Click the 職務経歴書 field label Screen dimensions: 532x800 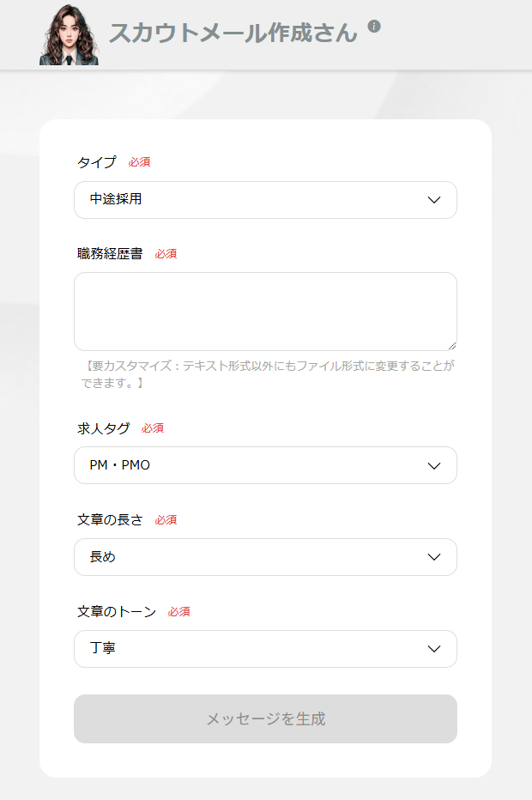110,254
